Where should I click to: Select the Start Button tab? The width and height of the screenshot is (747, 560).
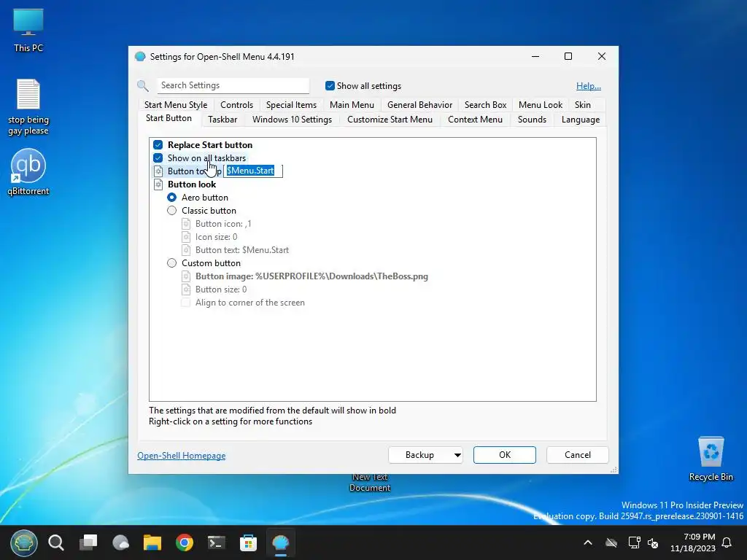[169, 118]
